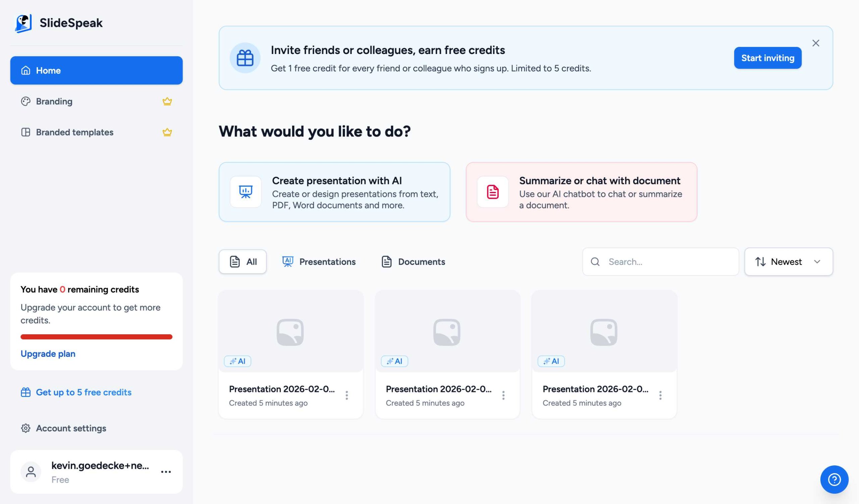Image resolution: width=859 pixels, height=504 pixels.
Task: Switch to the Documents filter tab
Action: (x=413, y=262)
